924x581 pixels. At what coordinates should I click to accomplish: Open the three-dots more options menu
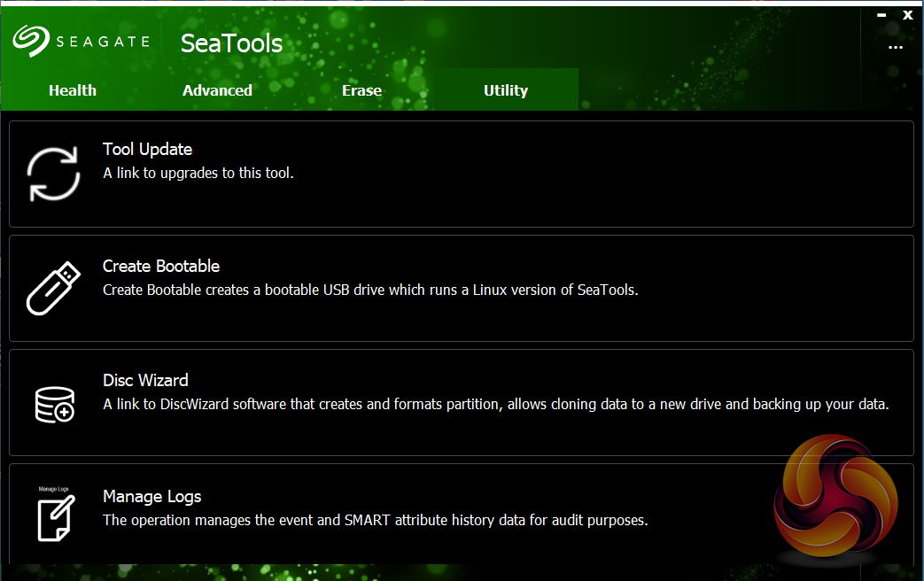[896, 48]
